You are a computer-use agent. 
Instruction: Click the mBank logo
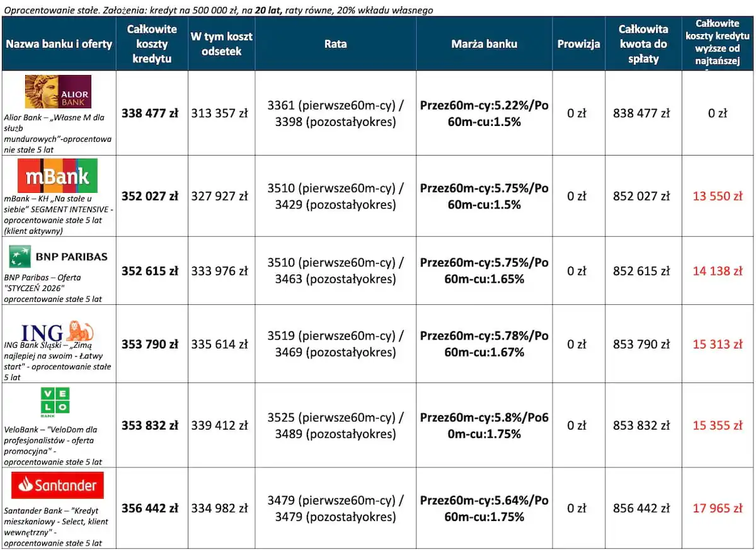[58, 175]
